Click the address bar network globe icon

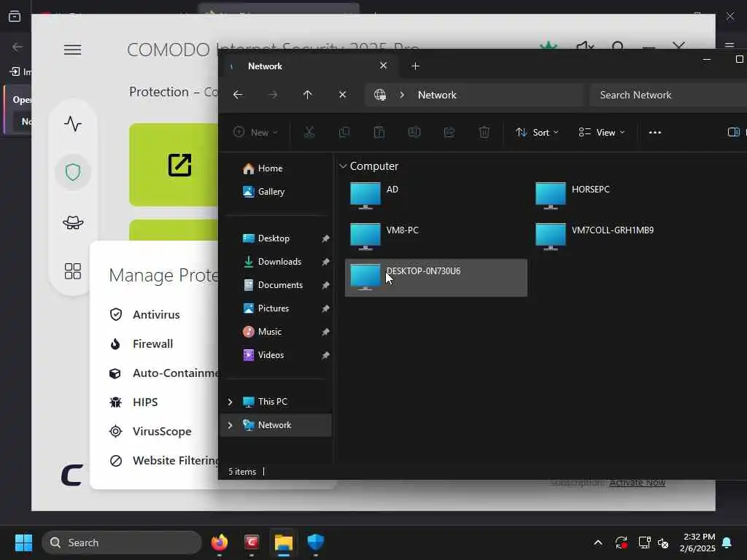pos(379,95)
